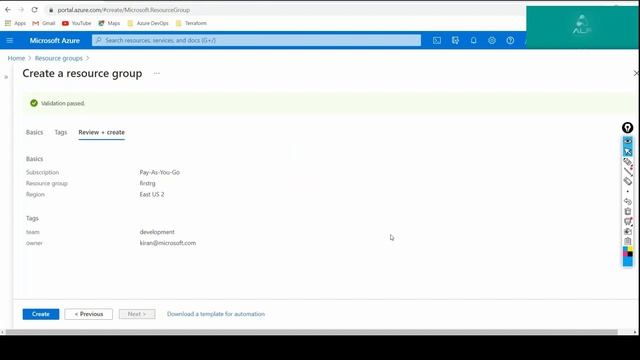This screenshot has width=640, height=360.
Task: Focus the Search resources search box
Action: coord(256,40)
